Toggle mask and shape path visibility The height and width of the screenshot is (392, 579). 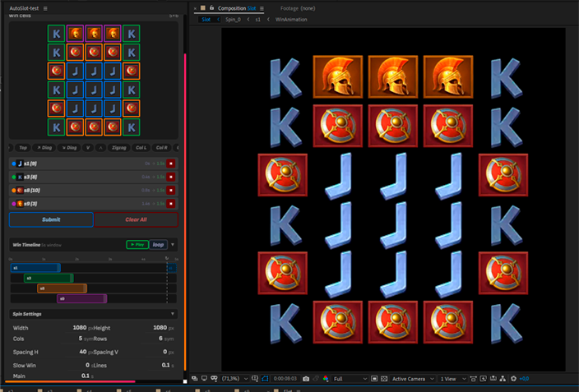pos(265,379)
